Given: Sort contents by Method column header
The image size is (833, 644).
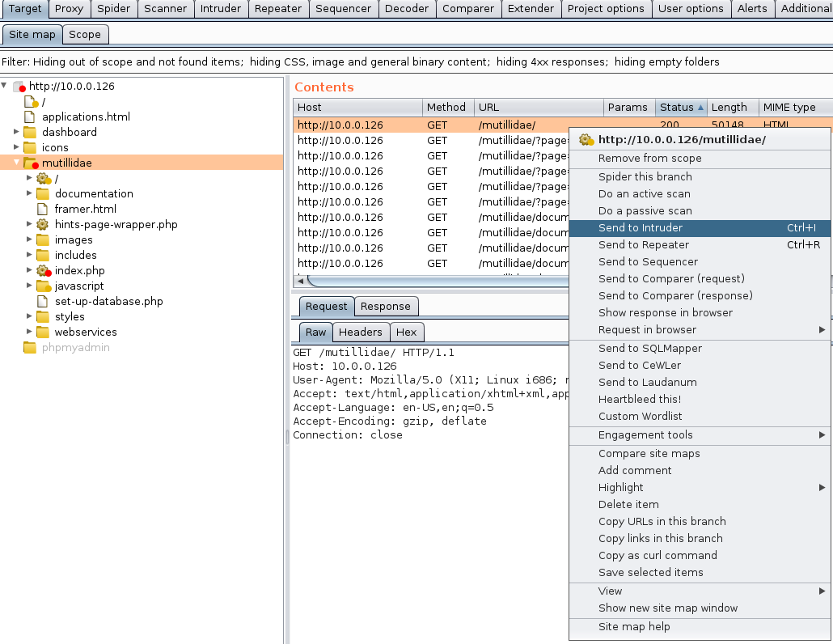Looking at the screenshot, I should (x=448, y=108).
